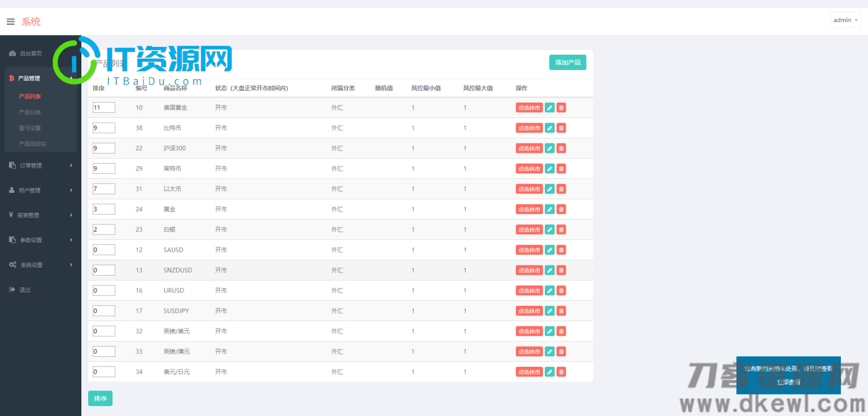Screen dimensions: 868x416
Task: Edit SAUSD via its pencil icon
Action: pos(549,250)
